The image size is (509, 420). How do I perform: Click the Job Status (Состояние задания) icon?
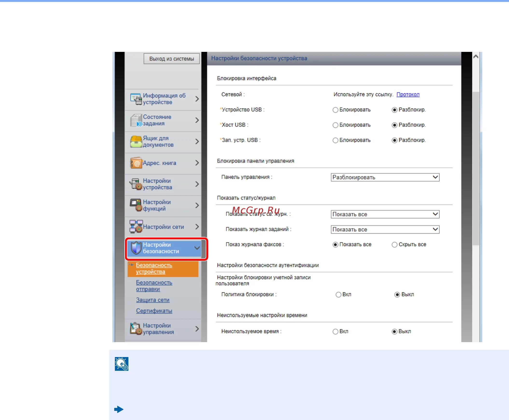click(136, 120)
